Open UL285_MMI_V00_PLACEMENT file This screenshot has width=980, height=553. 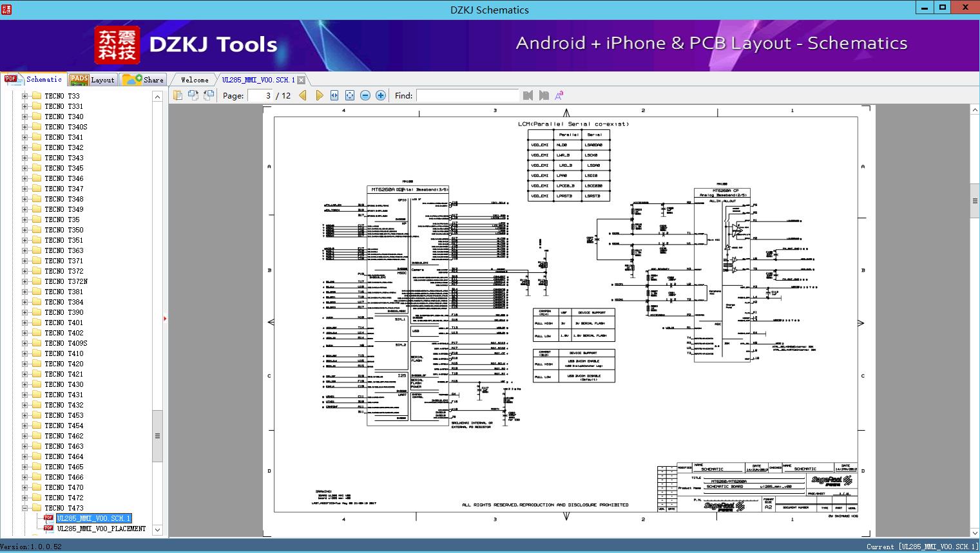101,529
